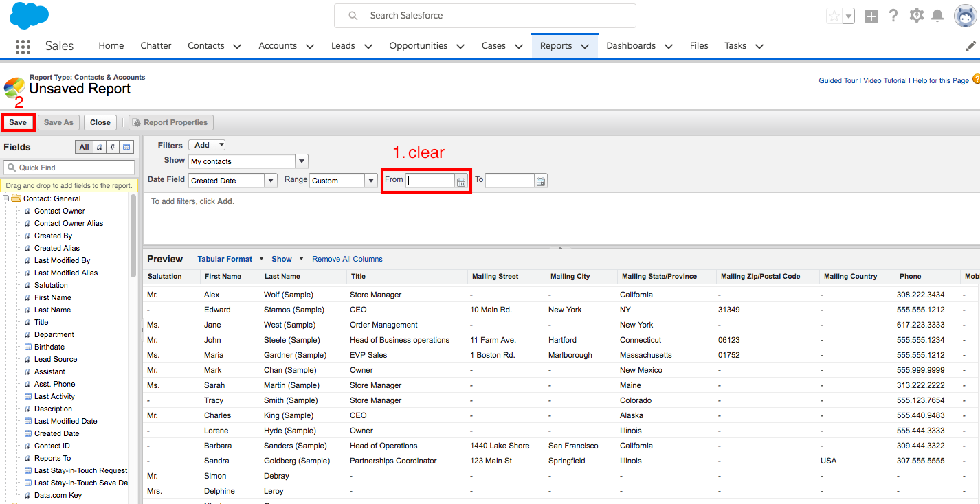Click the navigation bar edit pencil
This screenshot has width=980, height=504.
(971, 46)
